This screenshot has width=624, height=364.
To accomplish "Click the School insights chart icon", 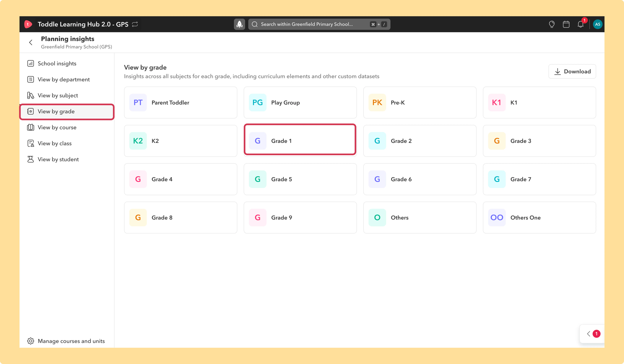I will point(30,63).
